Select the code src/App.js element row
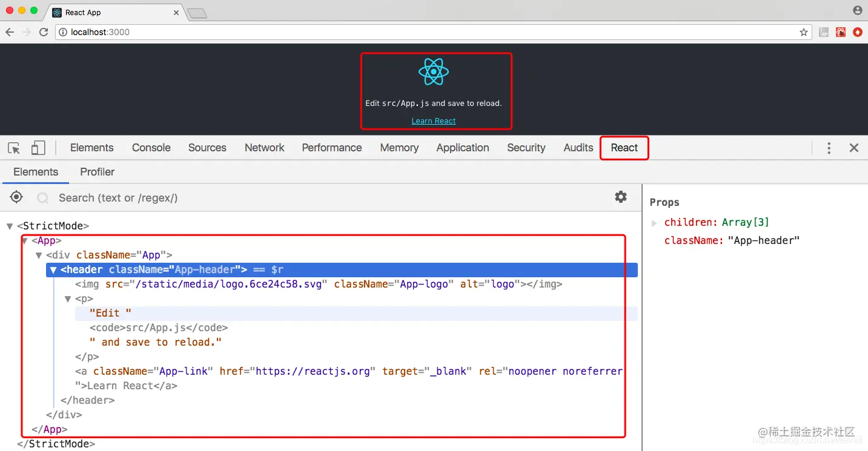Image resolution: width=868 pixels, height=451 pixels. pos(159,328)
